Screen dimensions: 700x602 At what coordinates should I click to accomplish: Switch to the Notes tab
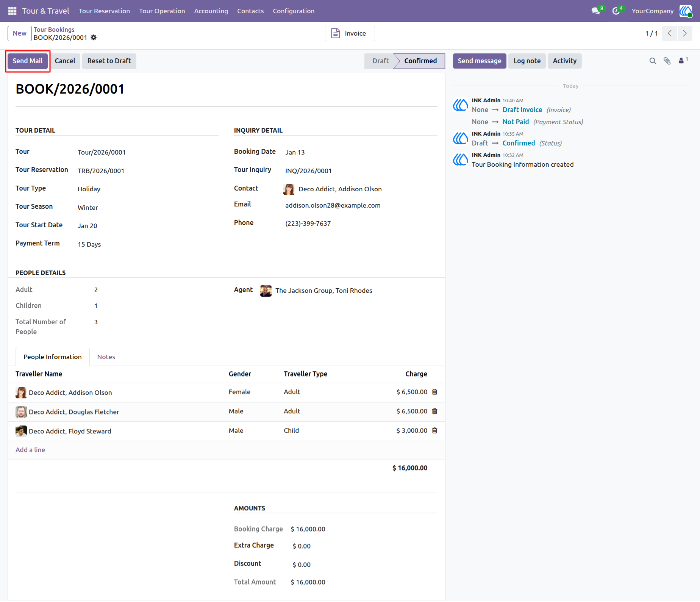point(106,357)
